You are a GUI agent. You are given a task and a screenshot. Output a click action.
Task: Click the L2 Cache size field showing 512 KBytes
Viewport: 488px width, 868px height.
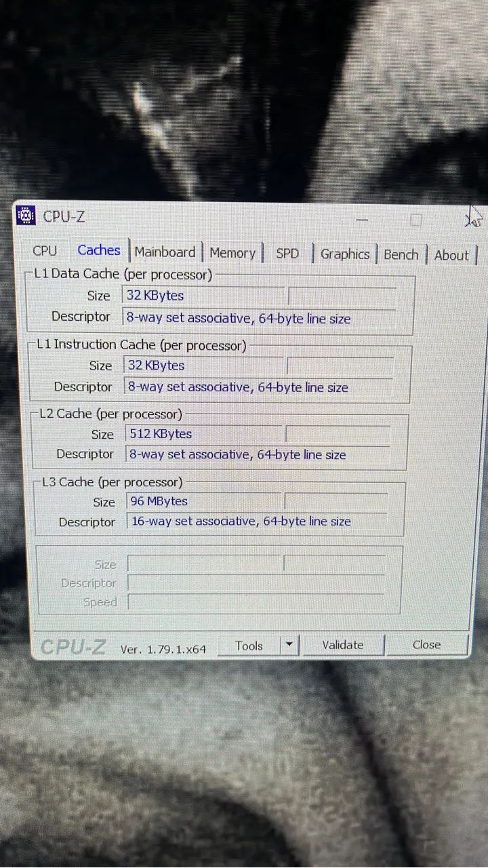tap(204, 434)
